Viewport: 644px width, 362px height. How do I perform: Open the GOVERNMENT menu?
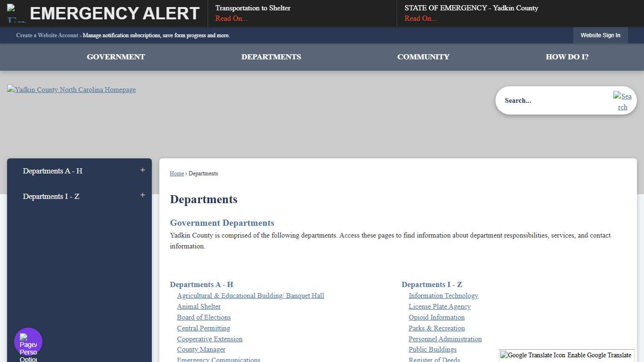click(x=116, y=57)
